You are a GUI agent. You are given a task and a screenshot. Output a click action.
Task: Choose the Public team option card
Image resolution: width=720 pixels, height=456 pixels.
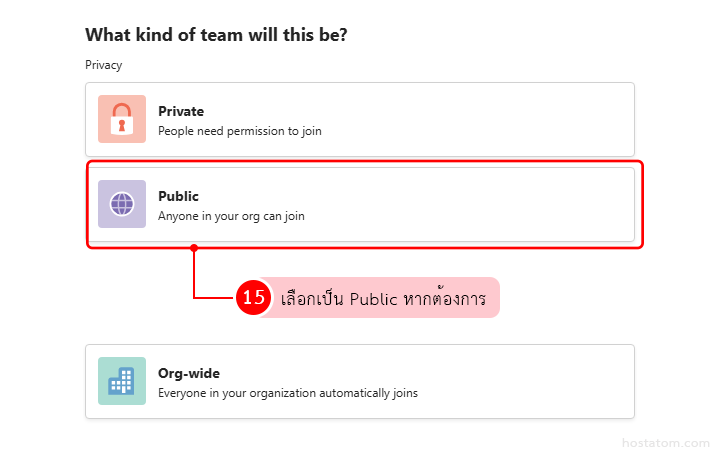click(x=360, y=204)
